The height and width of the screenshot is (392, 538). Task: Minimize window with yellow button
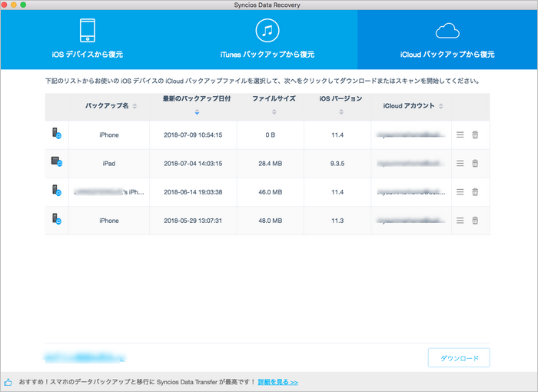[x=14, y=5]
